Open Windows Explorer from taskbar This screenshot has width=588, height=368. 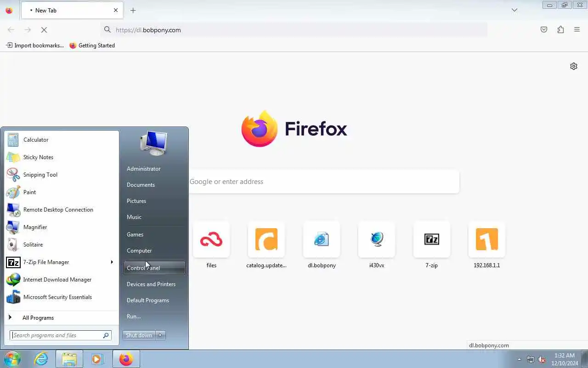coord(69,359)
